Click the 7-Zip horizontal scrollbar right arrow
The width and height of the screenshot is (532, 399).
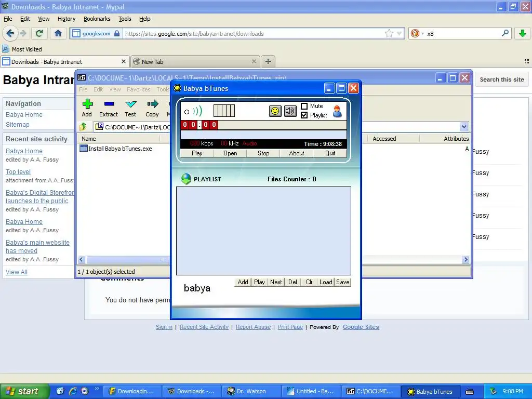coord(465,260)
